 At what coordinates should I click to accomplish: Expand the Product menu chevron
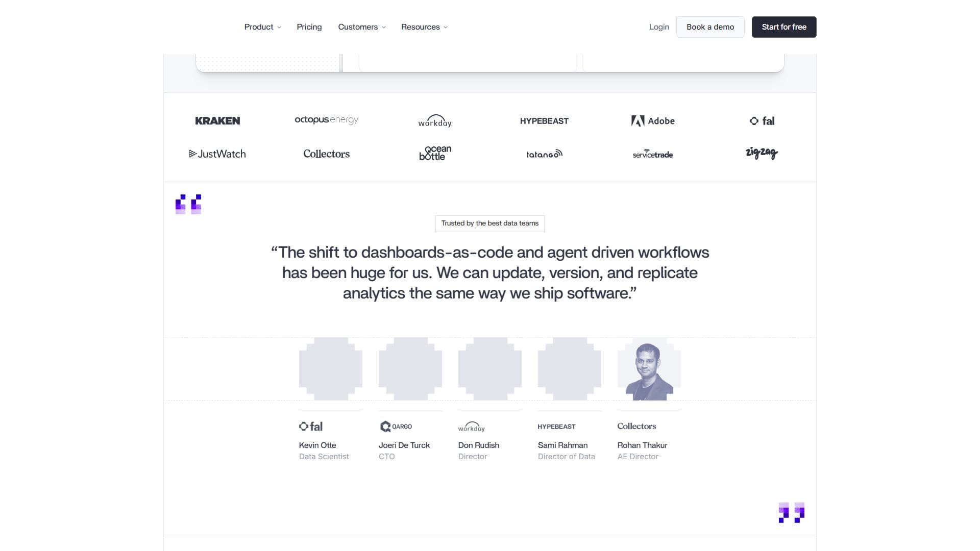279,28
